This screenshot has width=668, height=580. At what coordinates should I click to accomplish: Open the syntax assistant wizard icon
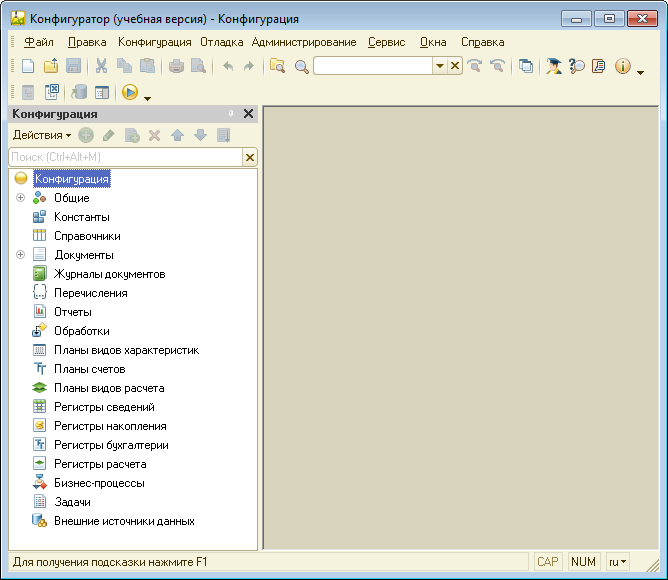(x=553, y=66)
